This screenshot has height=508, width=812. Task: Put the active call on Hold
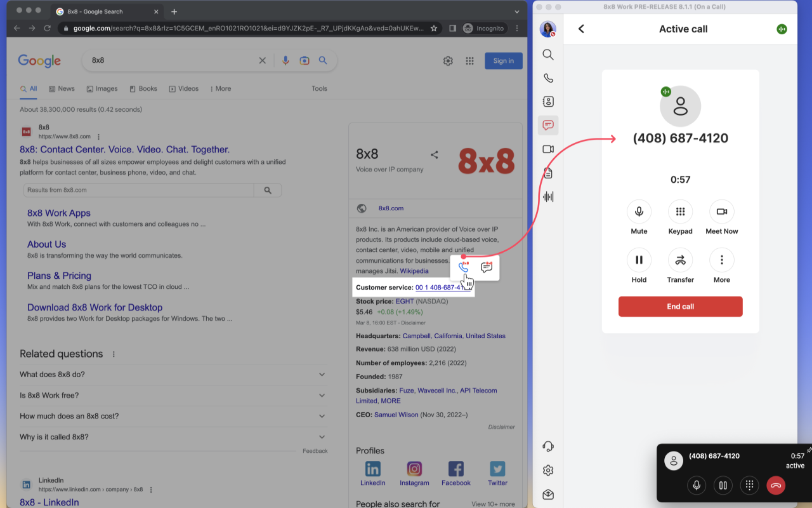pos(639,259)
